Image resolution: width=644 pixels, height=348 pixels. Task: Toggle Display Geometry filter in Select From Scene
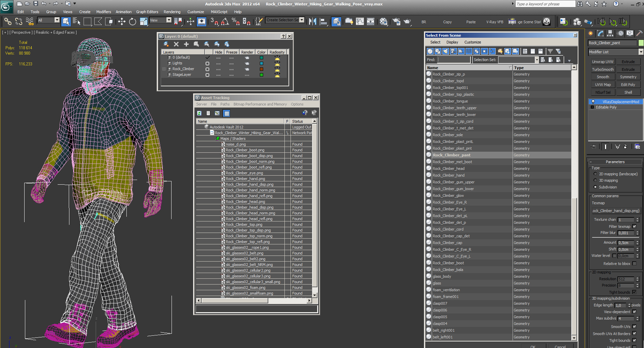coord(430,51)
